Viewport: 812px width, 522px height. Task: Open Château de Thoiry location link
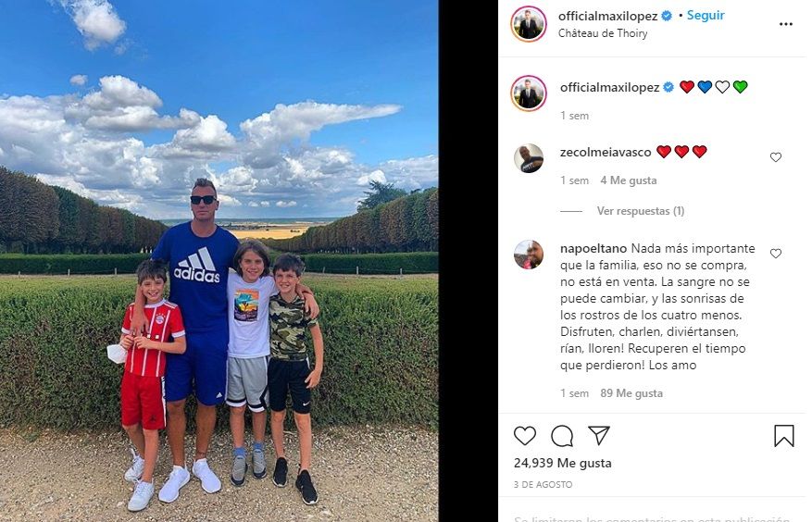603,33
